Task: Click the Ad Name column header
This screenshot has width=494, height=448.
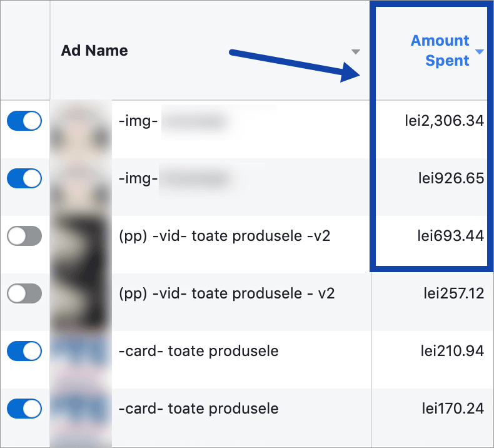Action: click(94, 51)
